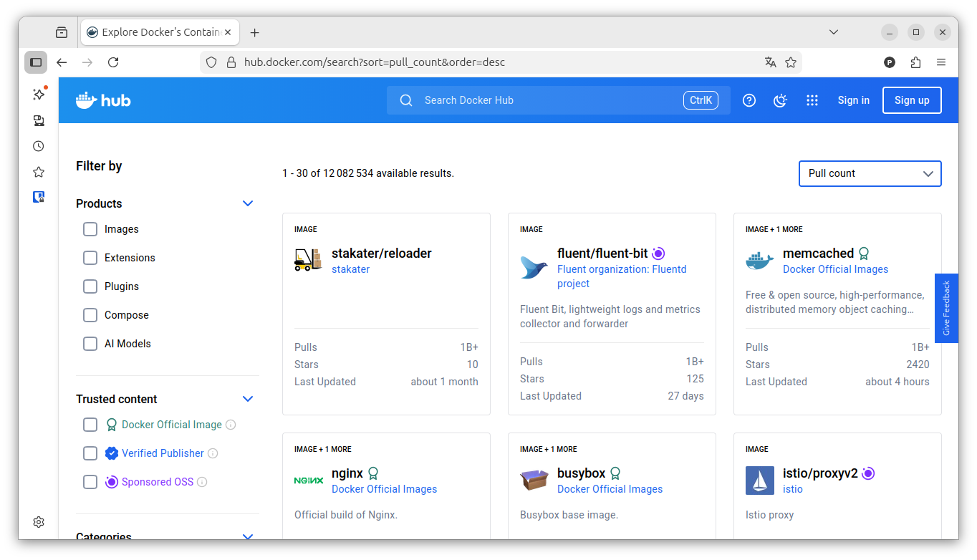This screenshot has height=560, width=977.
Task: Tick the AI Models checkbox
Action: 90,344
